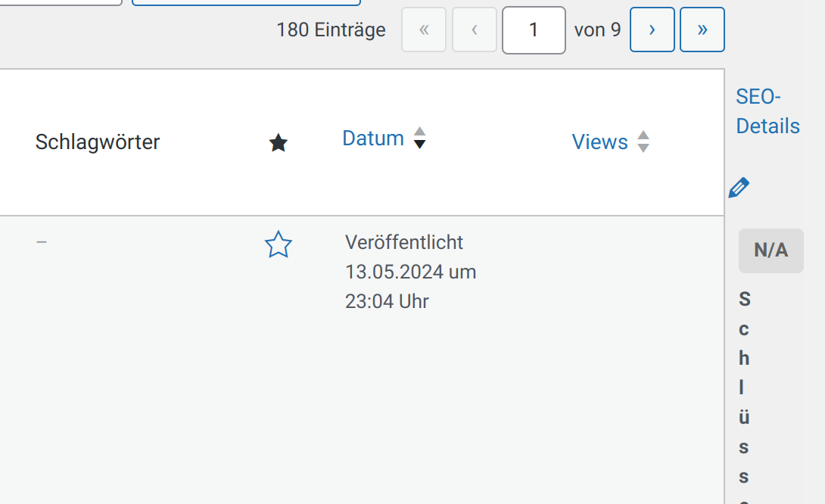
Task: Click the previous page arrow button
Action: pyautogui.click(x=475, y=30)
